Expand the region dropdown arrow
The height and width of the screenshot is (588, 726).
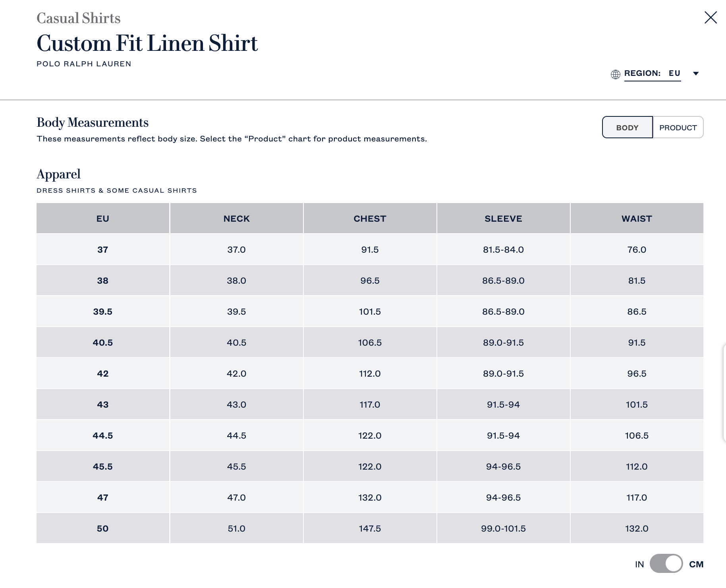point(696,73)
